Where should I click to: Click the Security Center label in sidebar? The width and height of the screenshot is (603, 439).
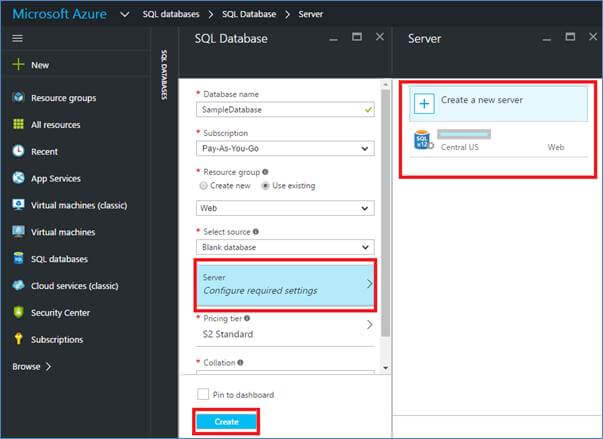point(60,313)
